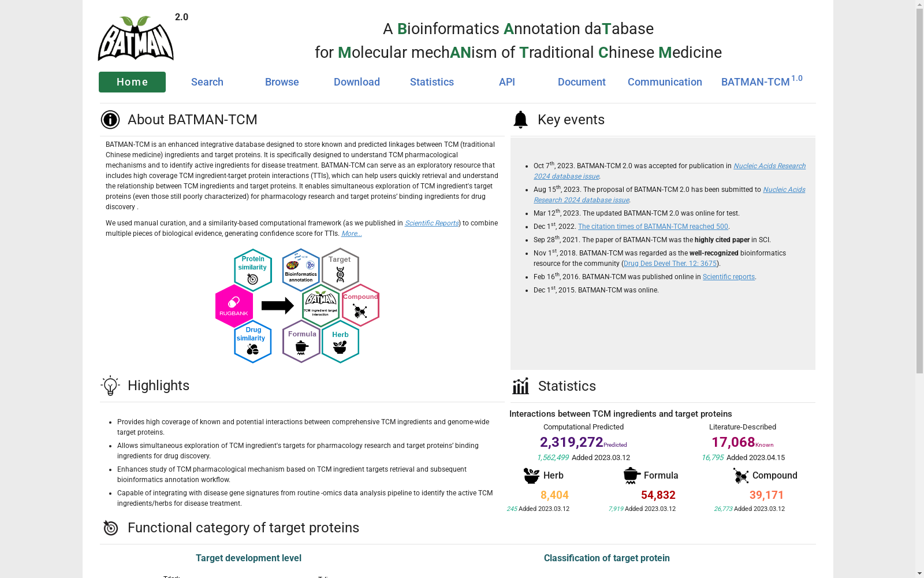This screenshot has height=578, width=924.
Task: Click the Bioinformatics annotation hexagon
Action: tap(301, 270)
